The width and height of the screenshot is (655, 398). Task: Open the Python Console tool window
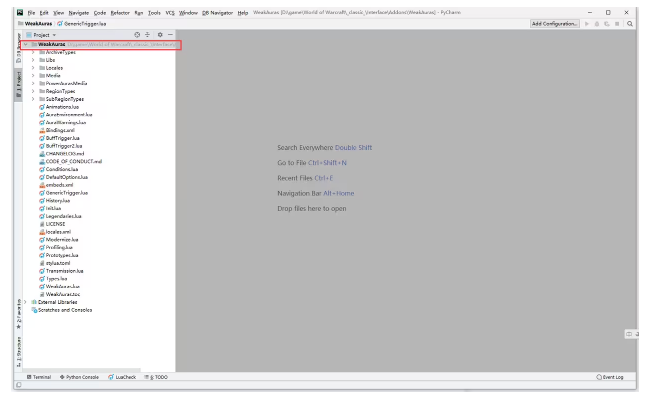pos(79,377)
